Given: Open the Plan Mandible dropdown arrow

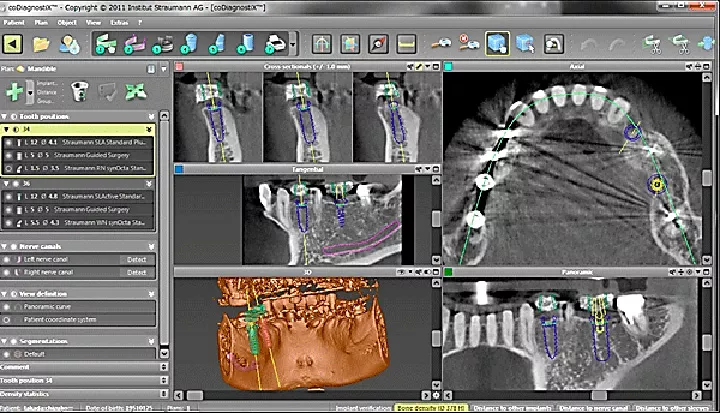Looking at the screenshot, I should pyautogui.click(x=164, y=69).
